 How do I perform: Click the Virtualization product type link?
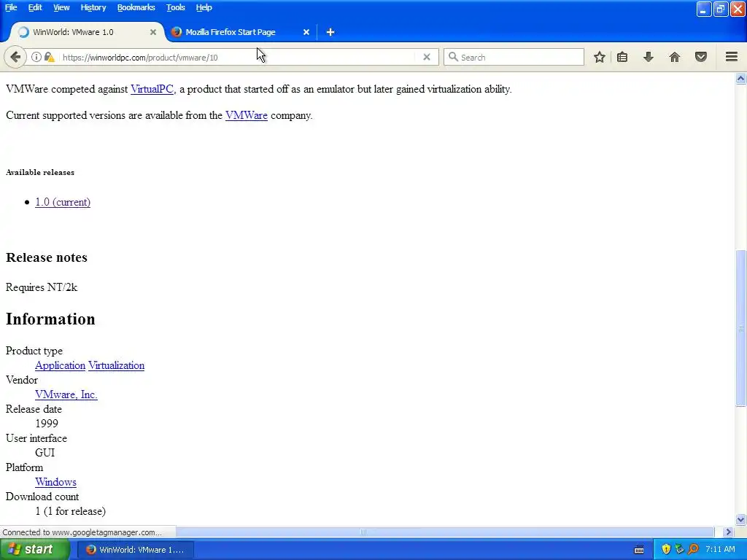[x=116, y=365]
